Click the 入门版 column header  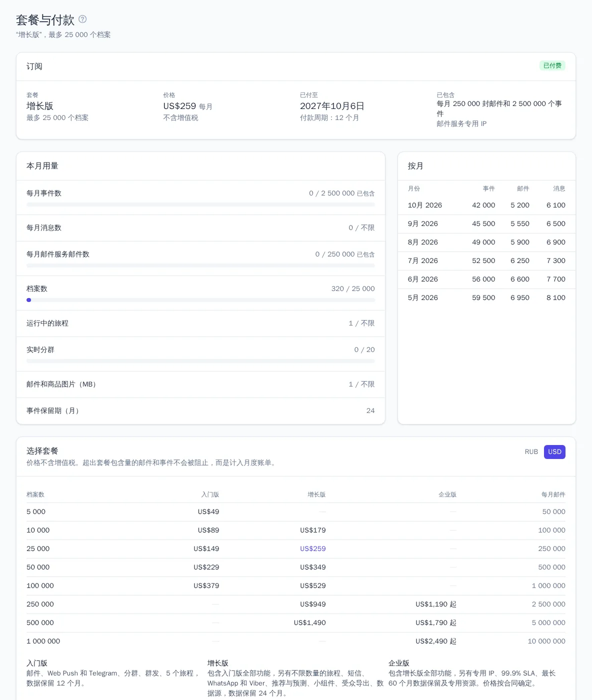[210, 494]
